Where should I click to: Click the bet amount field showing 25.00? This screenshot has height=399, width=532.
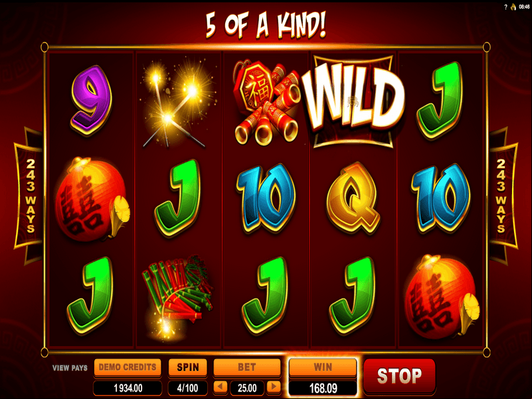point(247,388)
